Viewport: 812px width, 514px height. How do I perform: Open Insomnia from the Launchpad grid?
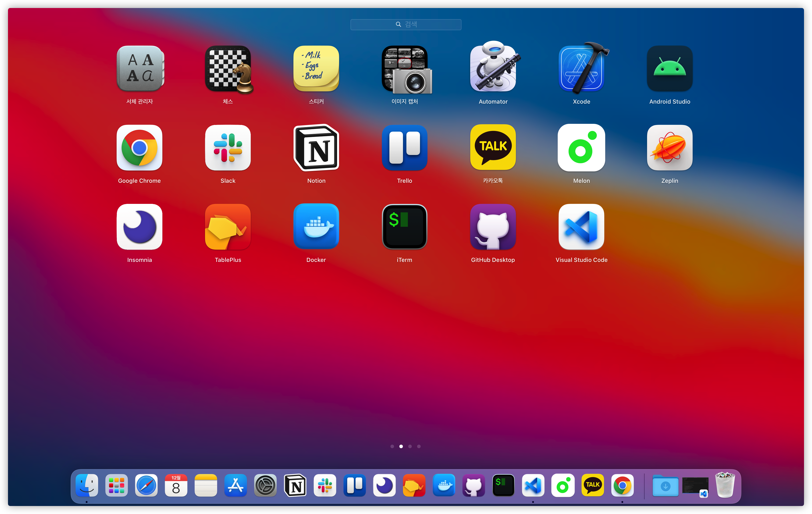(140, 227)
